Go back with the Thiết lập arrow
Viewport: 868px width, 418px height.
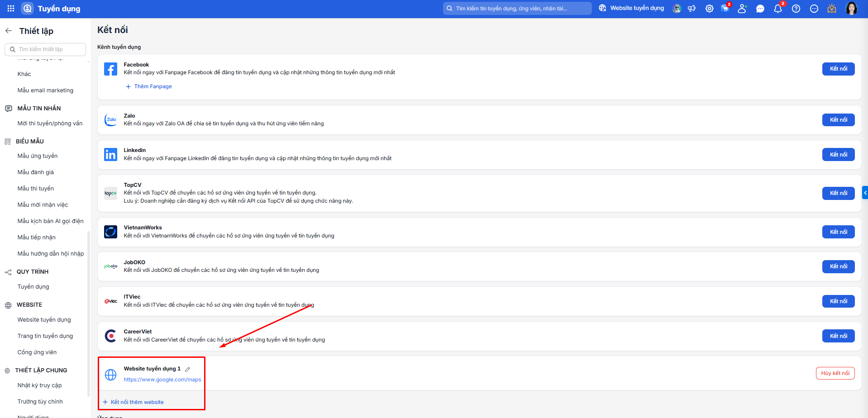pyautogui.click(x=9, y=31)
